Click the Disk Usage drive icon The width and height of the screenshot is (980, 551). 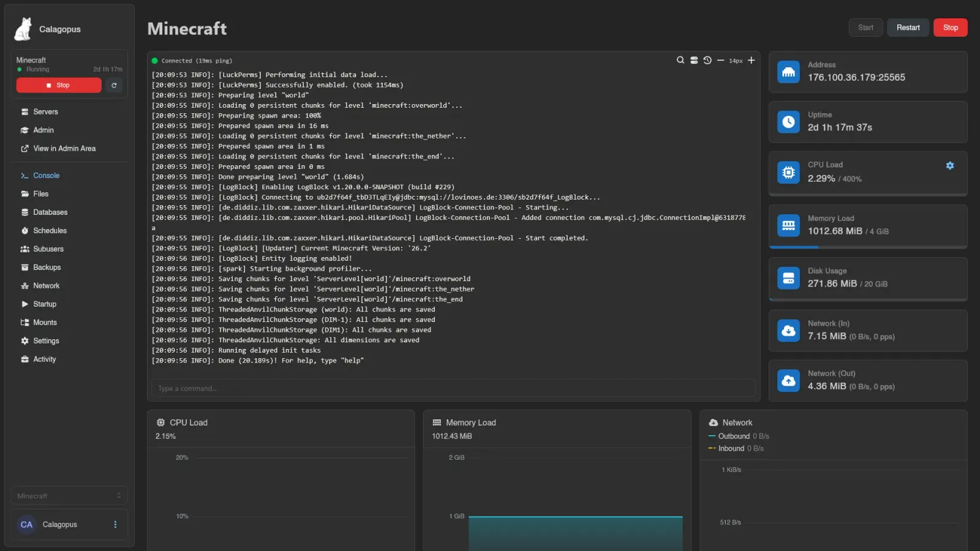click(788, 278)
